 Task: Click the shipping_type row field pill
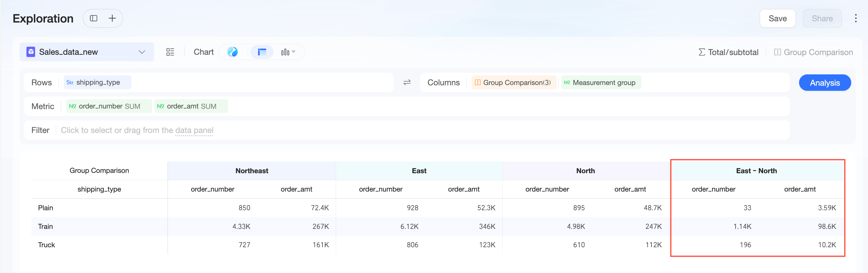pyautogui.click(x=97, y=82)
